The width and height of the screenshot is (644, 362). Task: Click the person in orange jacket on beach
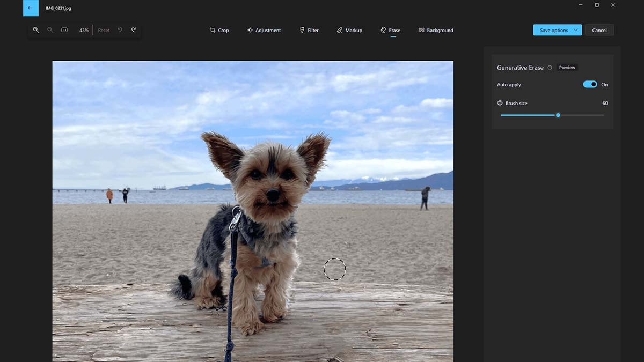pyautogui.click(x=109, y=195)
